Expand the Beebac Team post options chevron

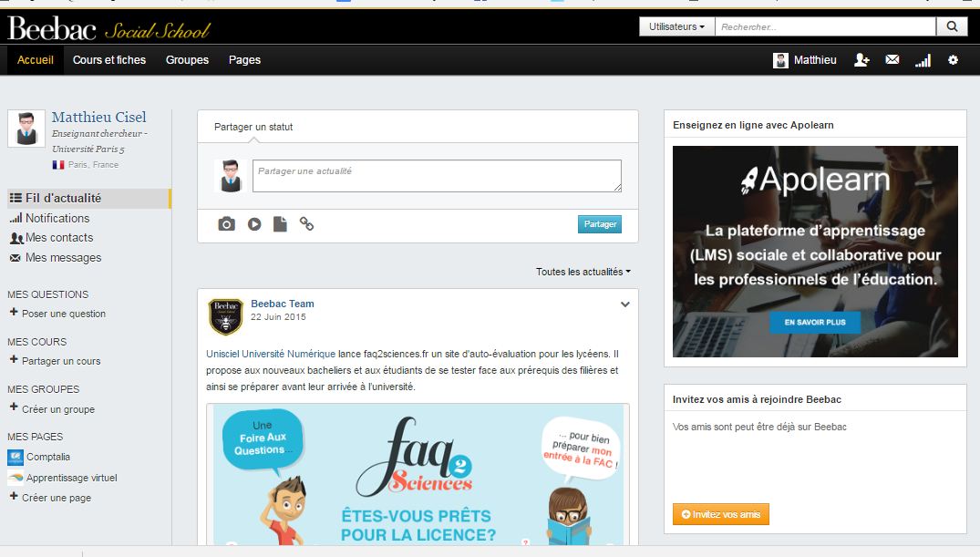[x=625, y=304]
